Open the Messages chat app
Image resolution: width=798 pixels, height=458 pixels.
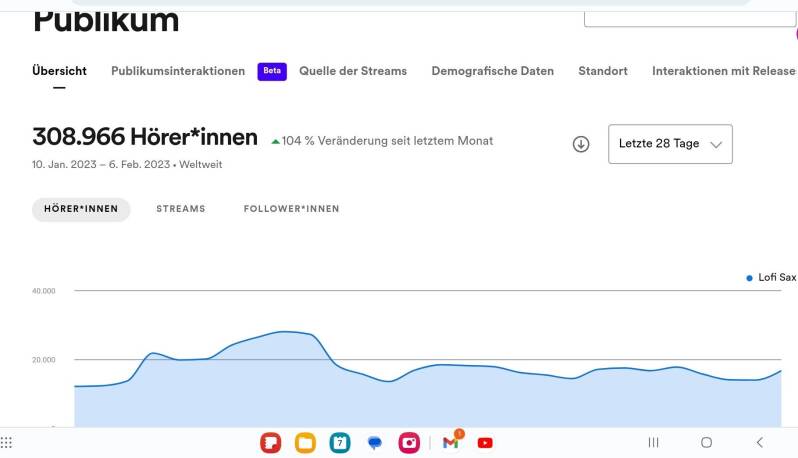[x=375, y=442]
